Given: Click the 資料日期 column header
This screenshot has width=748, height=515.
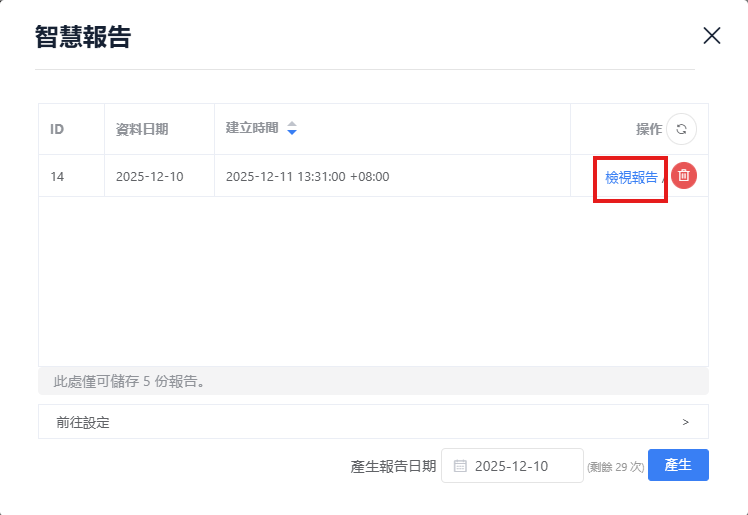Looking at the screenshot, I should pos(142,129).
